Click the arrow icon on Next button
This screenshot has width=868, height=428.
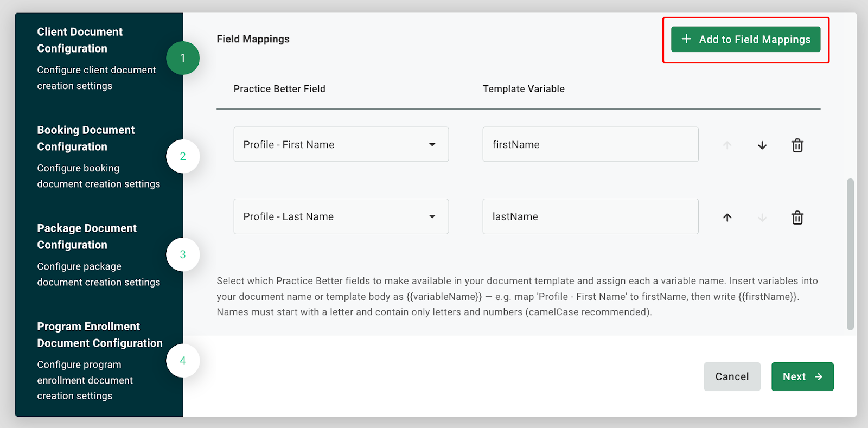click(x=819, y=376)
